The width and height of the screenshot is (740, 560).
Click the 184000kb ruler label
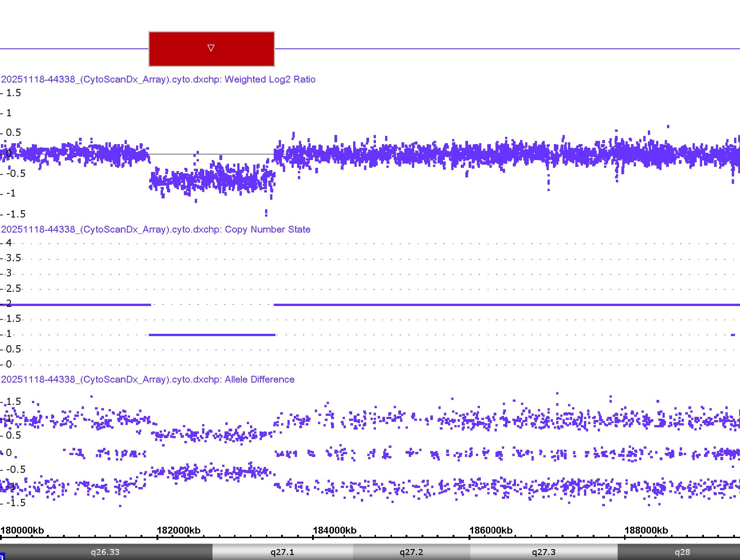point(334,530)
